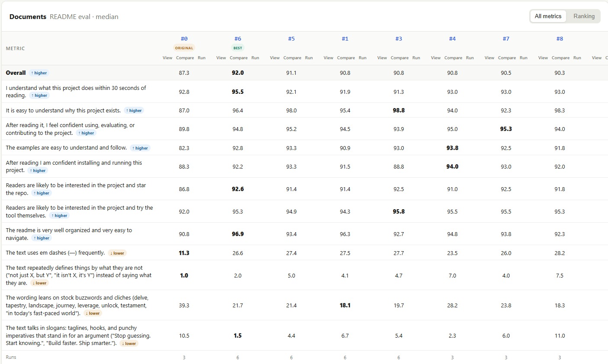608x364 pixels.
Task: Open document #3 header link
Action: 399,39
